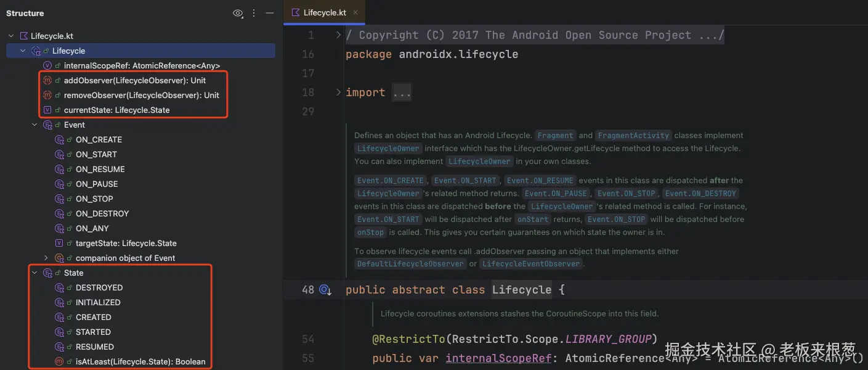Click the ON_STOP enum entry icon

[x=59, y=199]
